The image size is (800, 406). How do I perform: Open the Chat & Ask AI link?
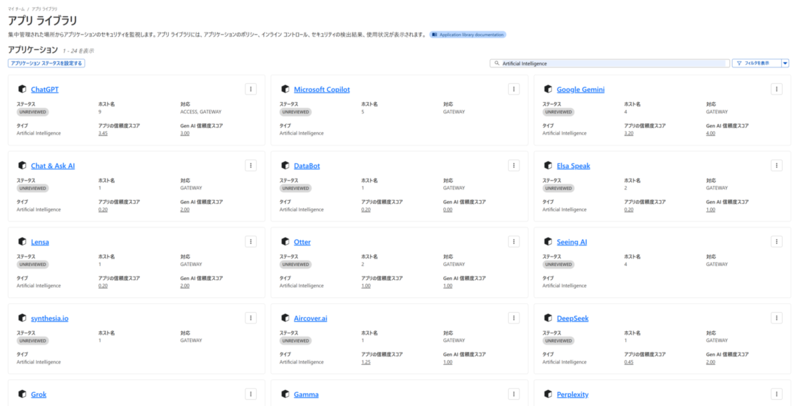click(x=53, y=166)
